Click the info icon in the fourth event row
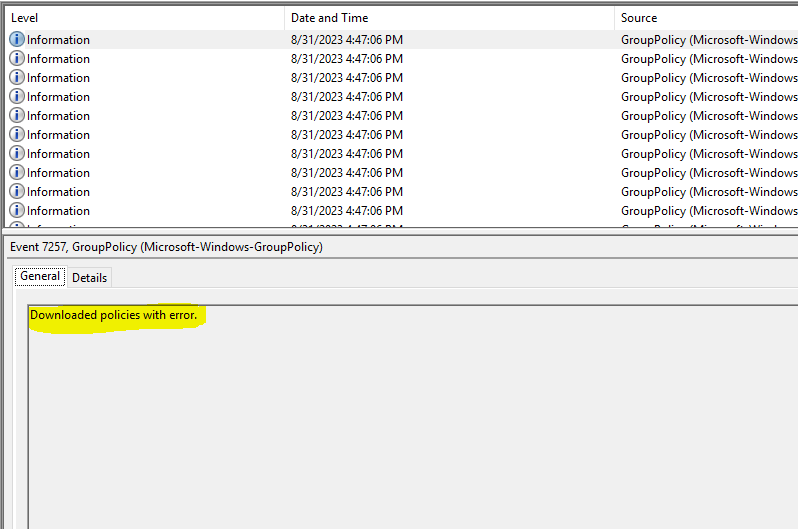The width and height of the screenshot is (798, 529). (x=17, y=97)
